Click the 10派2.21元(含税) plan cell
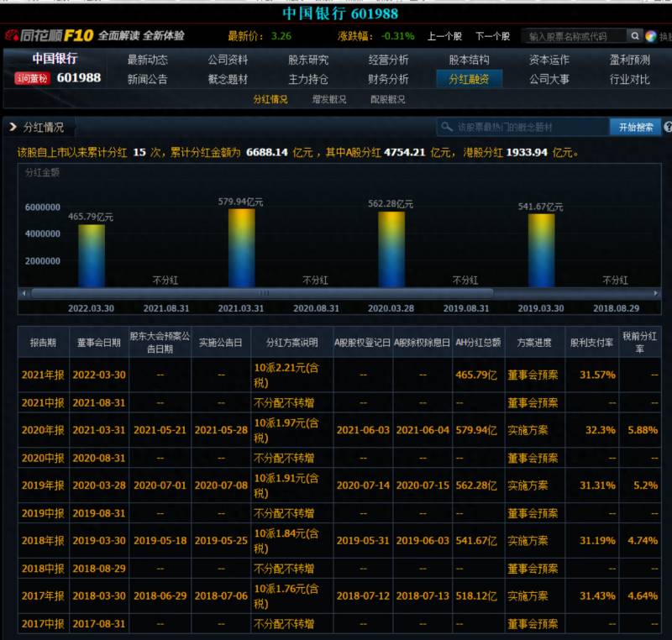 [291, 375]
